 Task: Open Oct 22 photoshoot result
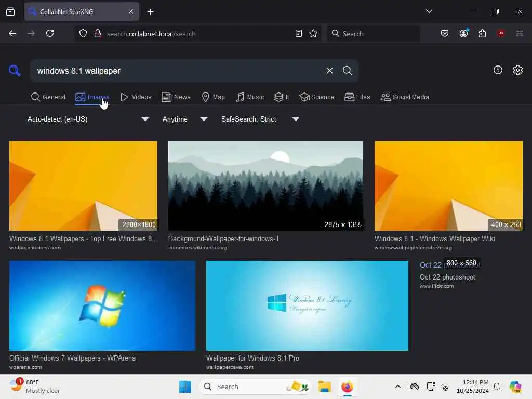(447, 277)
